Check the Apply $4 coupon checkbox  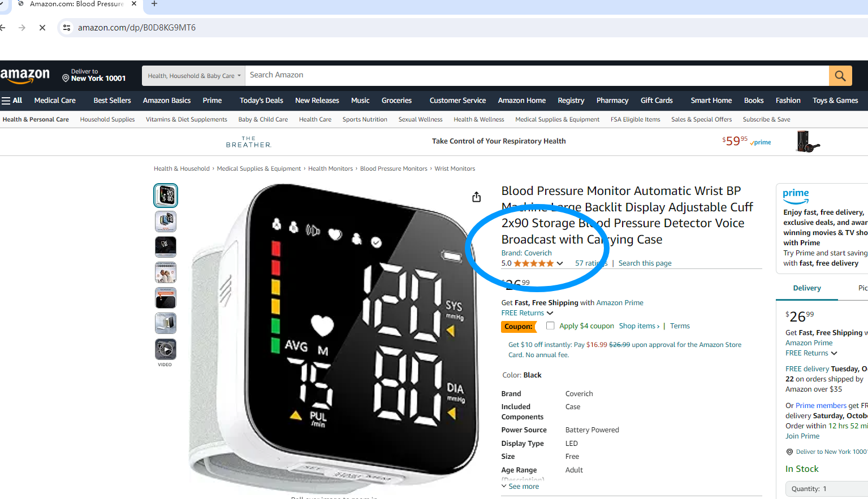pos(550,326)
